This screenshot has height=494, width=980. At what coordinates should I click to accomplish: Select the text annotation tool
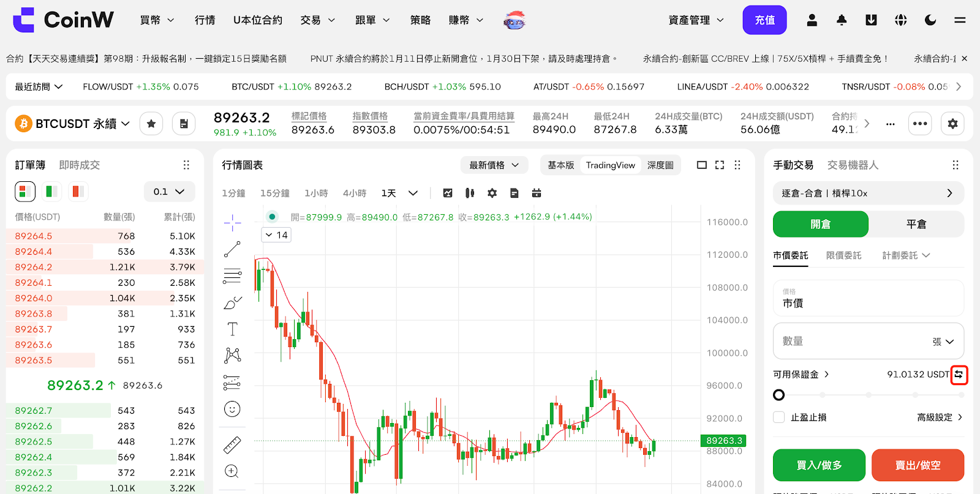(x=232, y=329)
